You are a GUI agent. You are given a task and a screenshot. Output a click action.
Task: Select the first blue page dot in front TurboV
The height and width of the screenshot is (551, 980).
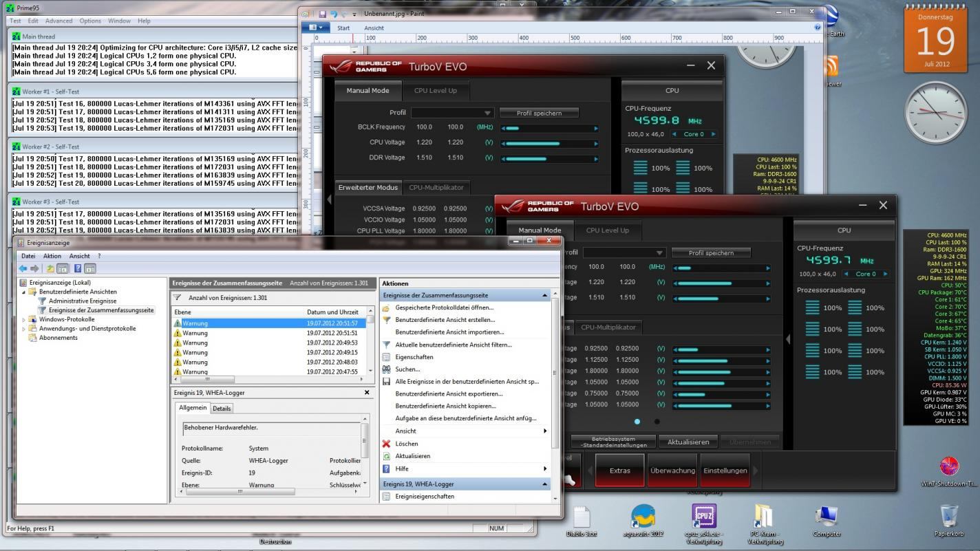click(x=637, y=422)
